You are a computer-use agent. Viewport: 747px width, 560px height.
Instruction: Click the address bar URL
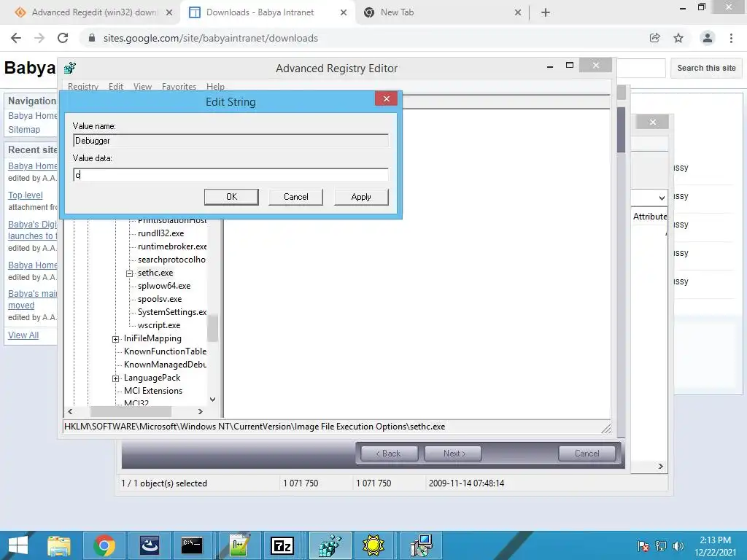211,38
